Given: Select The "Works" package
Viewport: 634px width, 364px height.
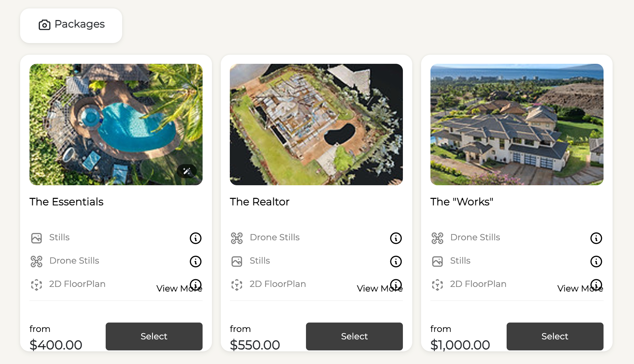Looking at the screenshot, I should (555, 336).
